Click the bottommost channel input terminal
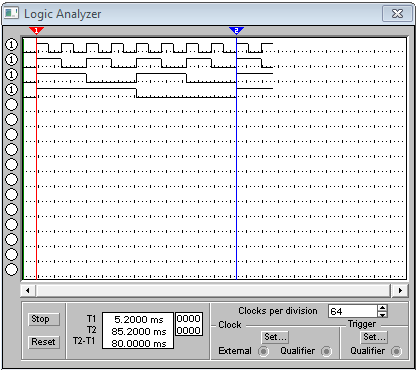The height and width of the screenshot is (374, 420). [12, 269]
